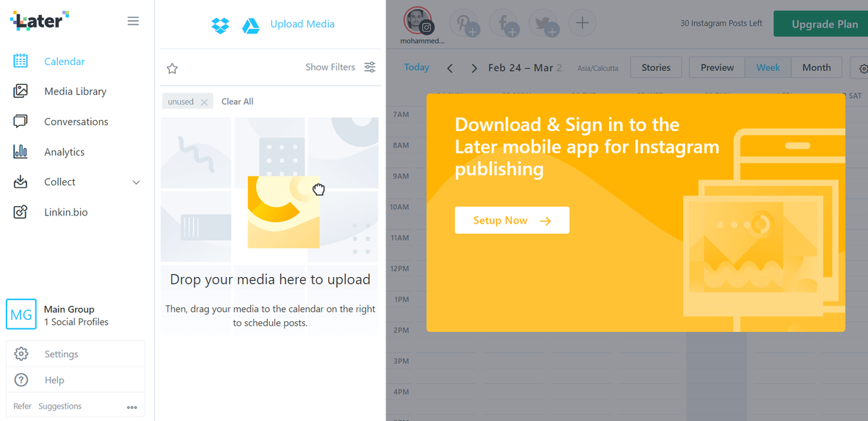Click Show Filters
The image size is (868, 421).
pos(330,67)
